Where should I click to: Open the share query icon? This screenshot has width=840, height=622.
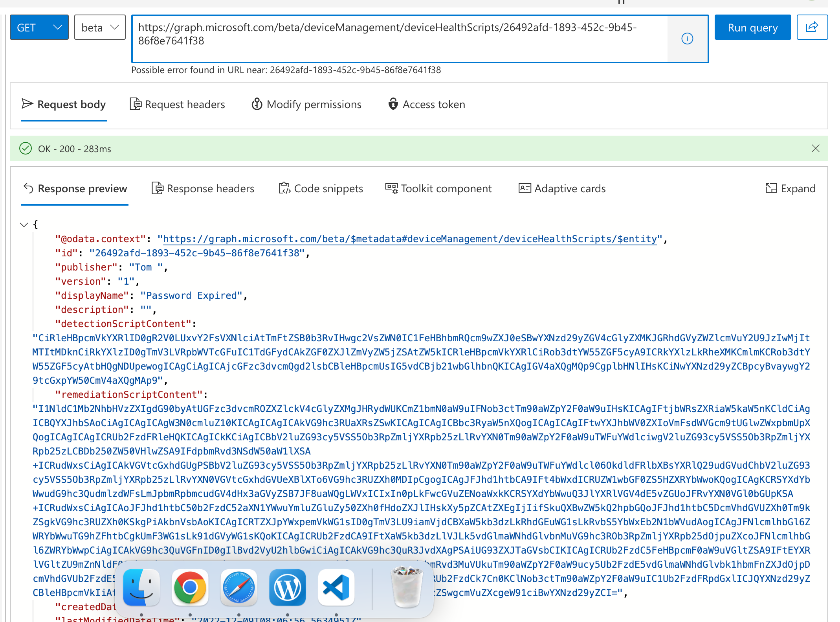[x=812, y=27]
